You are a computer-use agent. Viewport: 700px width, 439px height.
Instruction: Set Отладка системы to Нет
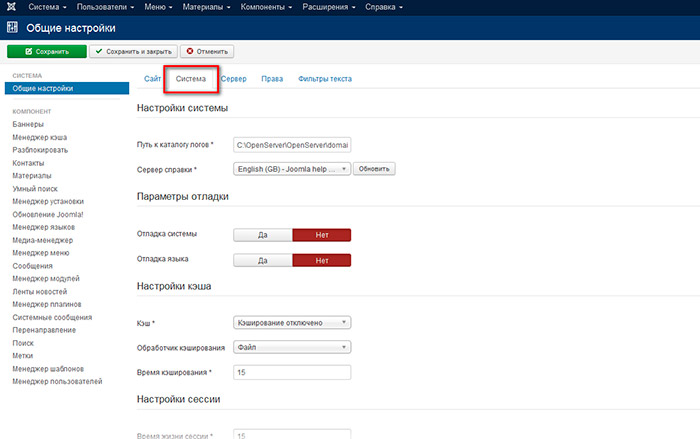coord(321,234)
